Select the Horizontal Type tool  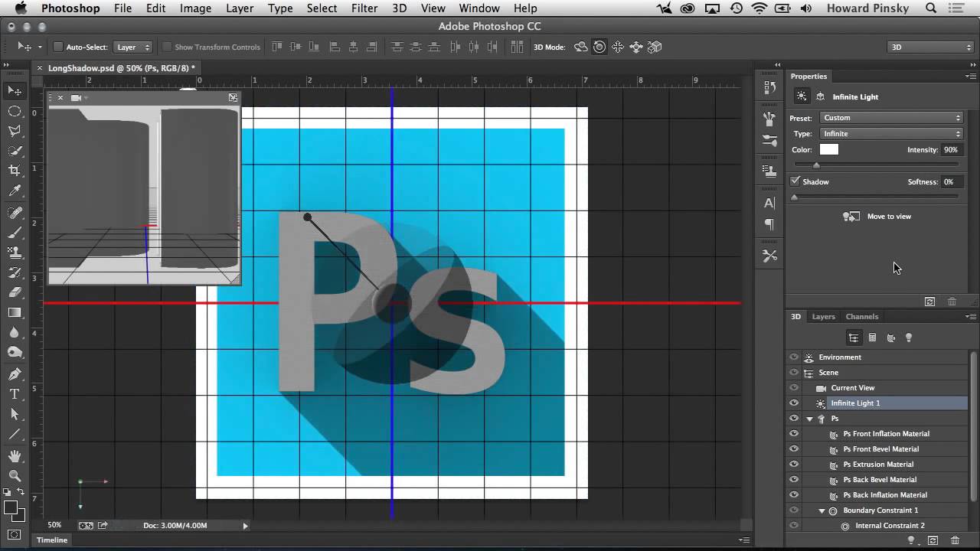click(15, 394)
